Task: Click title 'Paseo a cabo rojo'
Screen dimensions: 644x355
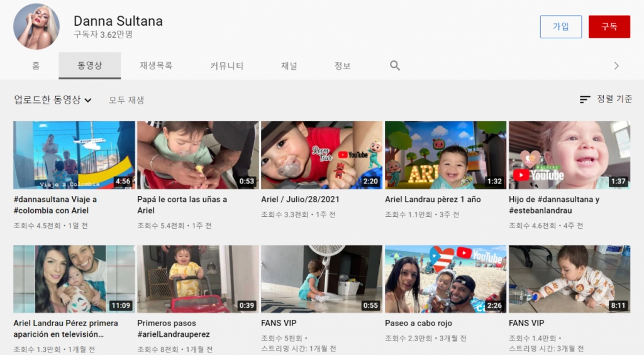Action: 418,324
